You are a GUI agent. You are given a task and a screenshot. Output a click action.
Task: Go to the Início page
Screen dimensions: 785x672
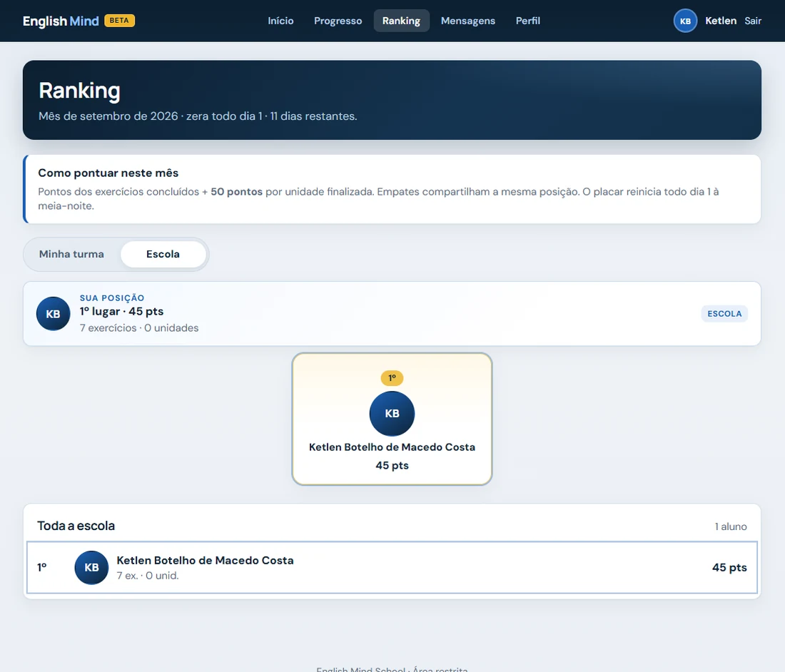click(x=280, y=21)
